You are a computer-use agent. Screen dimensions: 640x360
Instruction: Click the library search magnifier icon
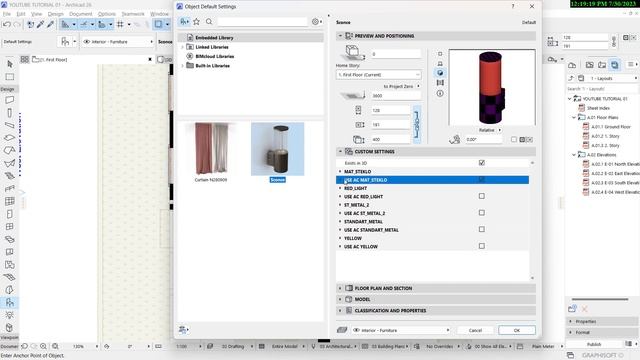pyautogui.click(x=209, y=22)
